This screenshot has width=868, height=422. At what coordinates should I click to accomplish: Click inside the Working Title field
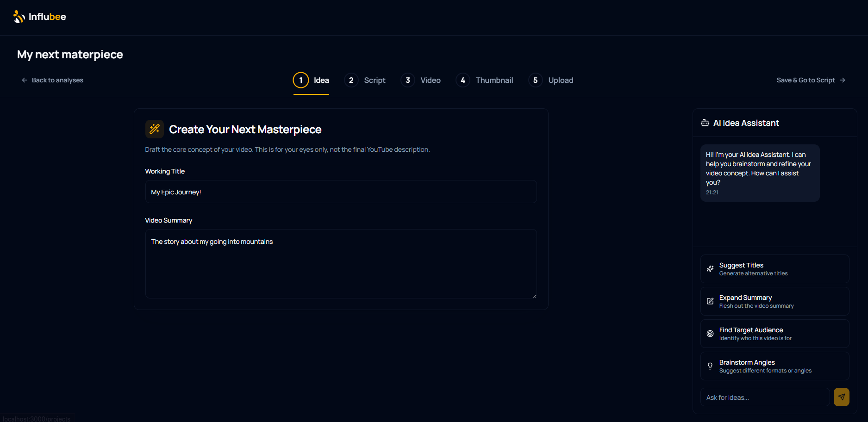click(341, 192)
